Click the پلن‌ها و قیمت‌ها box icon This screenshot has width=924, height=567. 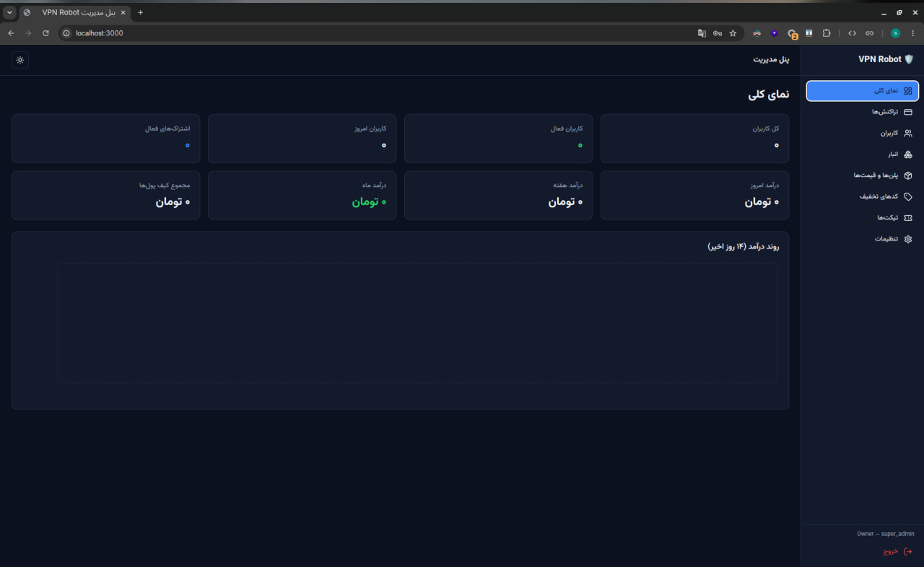coord(908,176)
